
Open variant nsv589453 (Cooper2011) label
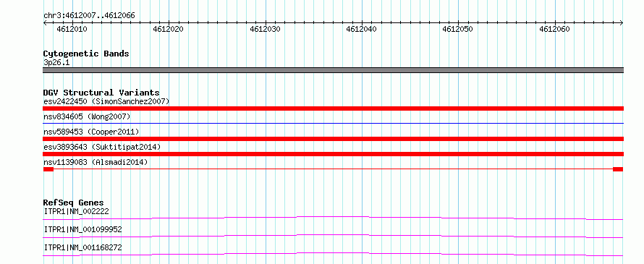(91, 132)
